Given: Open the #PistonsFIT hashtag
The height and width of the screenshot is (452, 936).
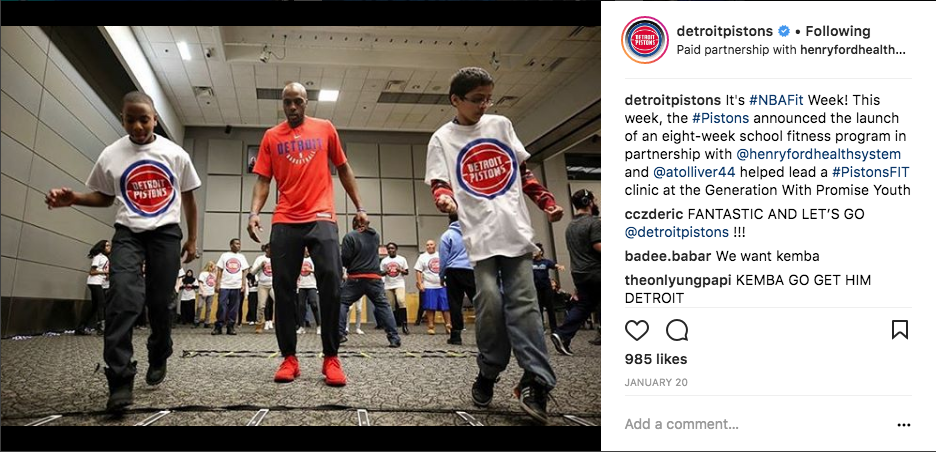Looking at the screenshot, I should click(871, 173).
